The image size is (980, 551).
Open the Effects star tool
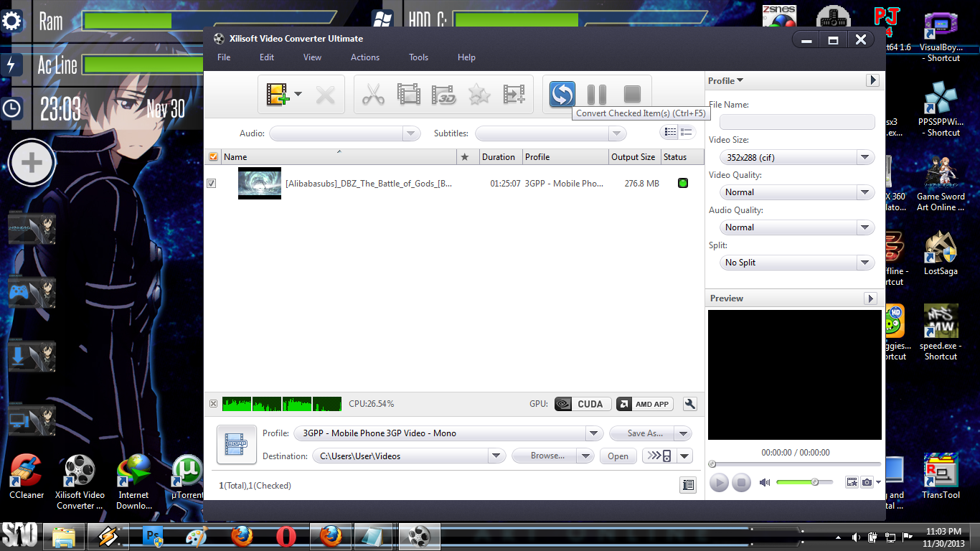click(479, 94)
